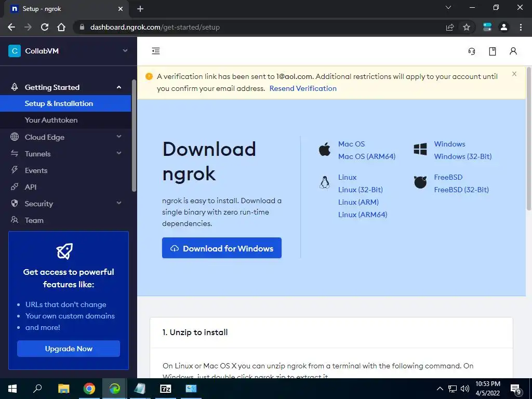Viewport: 532px width, 399px height.
Task: Reload the page with the refresh icon
Action: pyautogui.click(x=45, y=27)
